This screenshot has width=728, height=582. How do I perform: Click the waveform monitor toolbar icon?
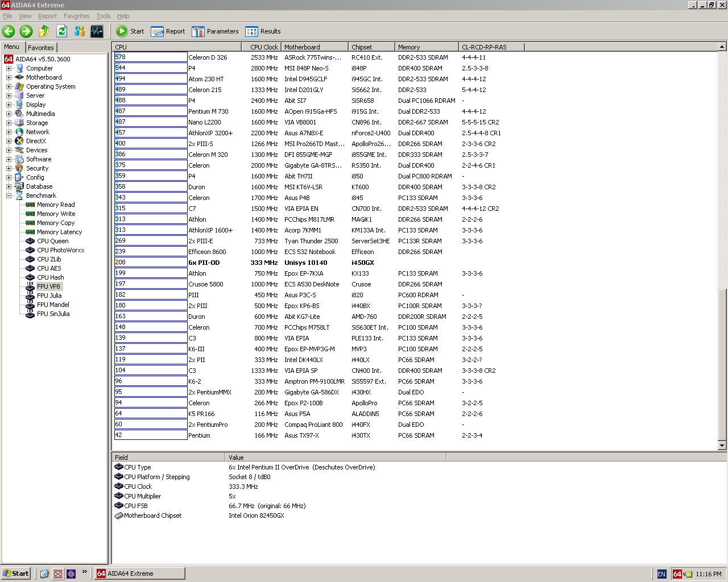coord(97,31)
